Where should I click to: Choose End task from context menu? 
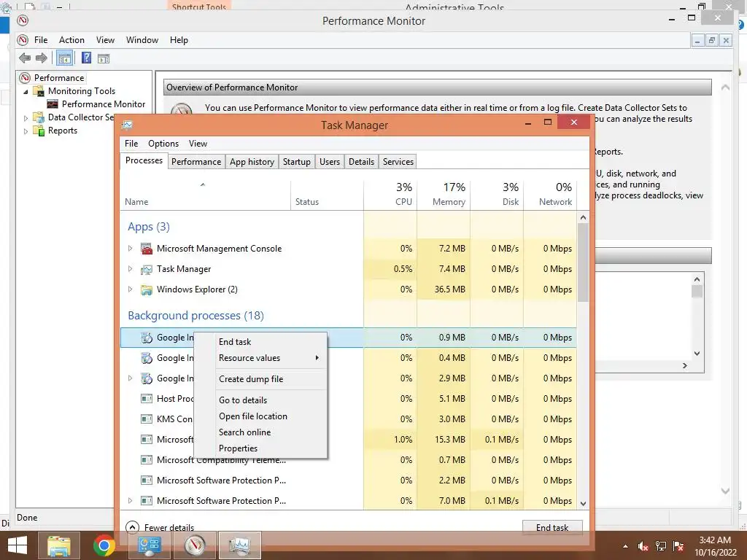click(261, 342)
